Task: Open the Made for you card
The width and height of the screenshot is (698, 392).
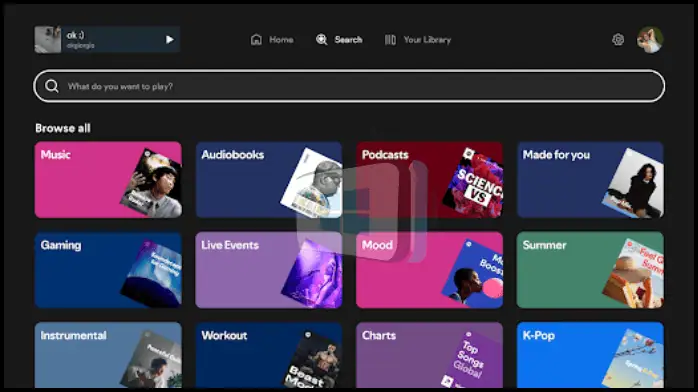Action: tap(590, 180)
